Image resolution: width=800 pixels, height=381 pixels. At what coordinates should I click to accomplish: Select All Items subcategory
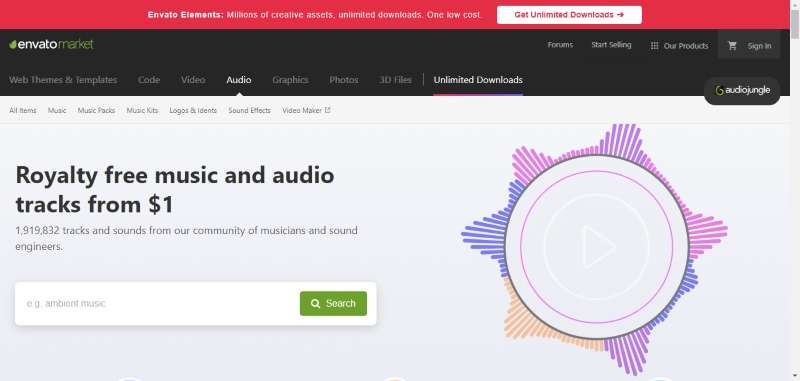tap(23, 110)
